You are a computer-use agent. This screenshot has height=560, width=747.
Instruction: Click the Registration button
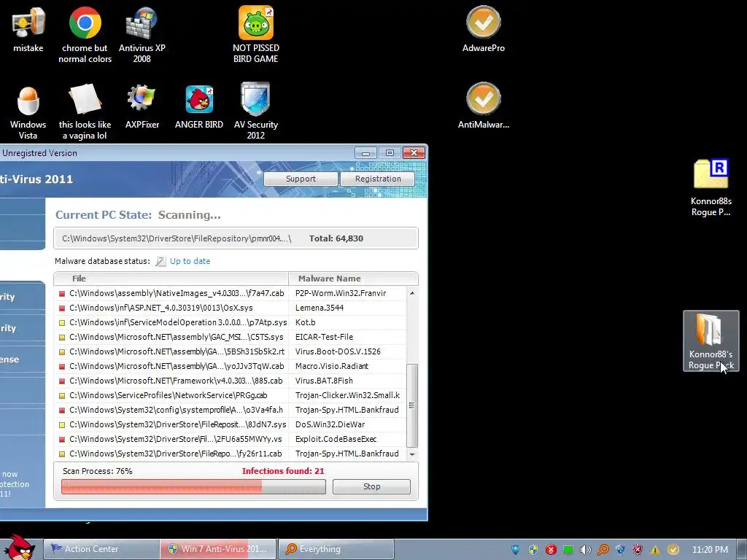(x=378, y=179)
